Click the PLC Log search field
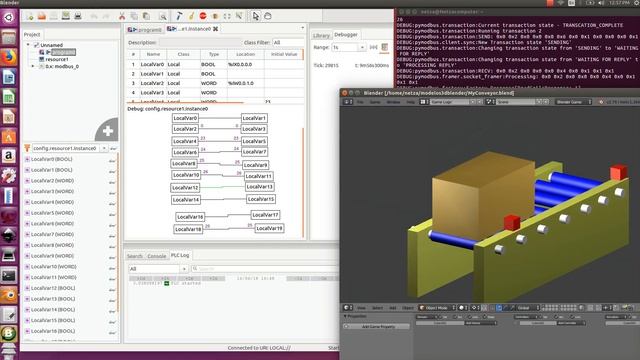Image resolution: width=640 pixels, height=360 pixels. [x=264, y=269]
